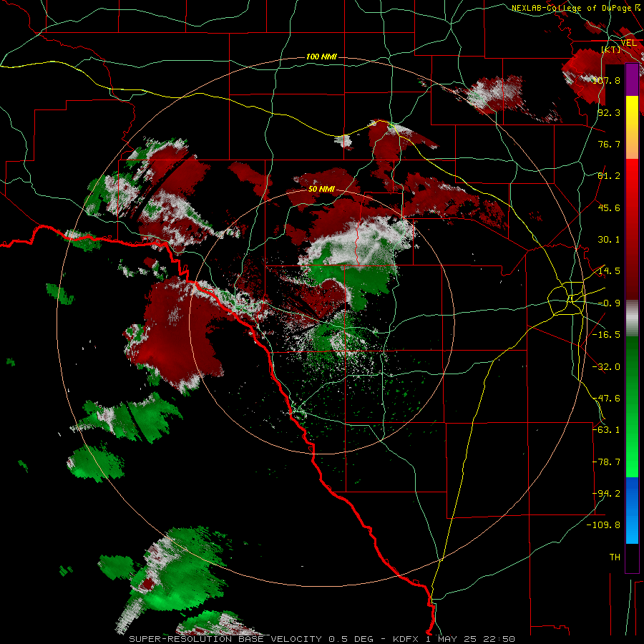
Task: Click the 92.3 scale value
Action: coord(609,112)
